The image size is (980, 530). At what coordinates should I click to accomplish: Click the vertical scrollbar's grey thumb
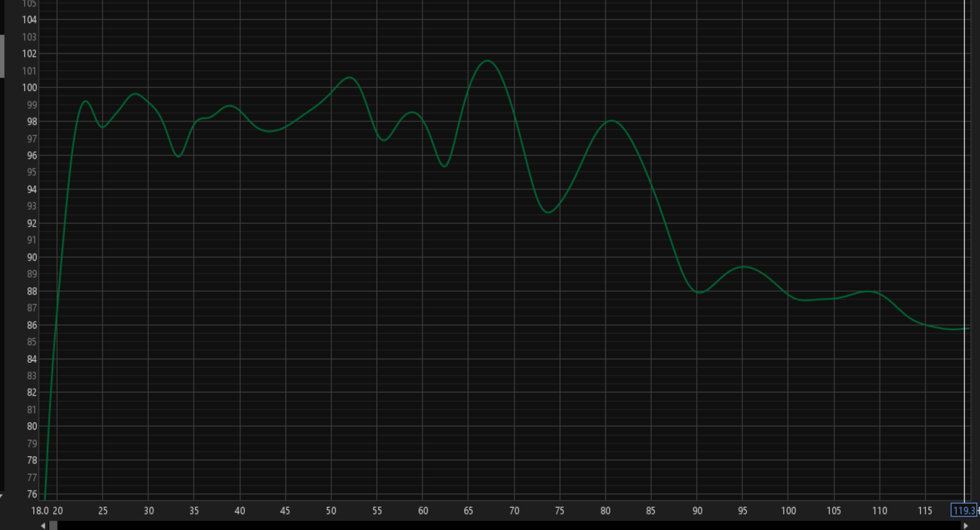[2, 56]
